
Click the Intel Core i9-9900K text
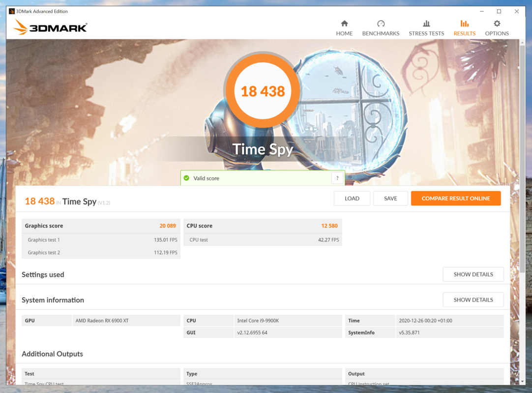coord(258,320)
